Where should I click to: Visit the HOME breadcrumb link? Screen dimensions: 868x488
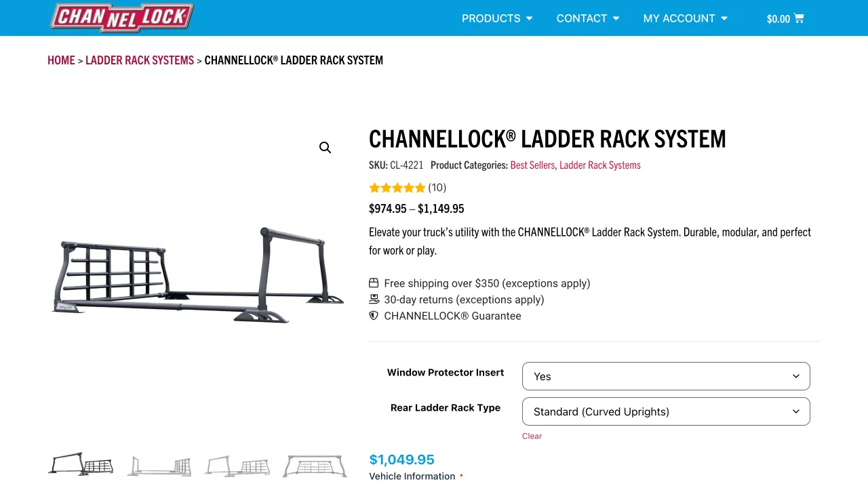coord(61,60)
